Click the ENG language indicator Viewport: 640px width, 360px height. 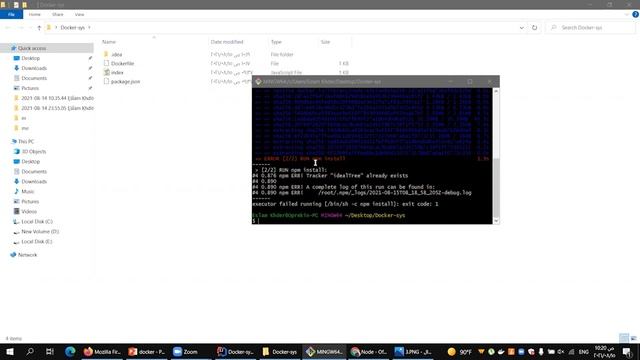pos(584,352)
